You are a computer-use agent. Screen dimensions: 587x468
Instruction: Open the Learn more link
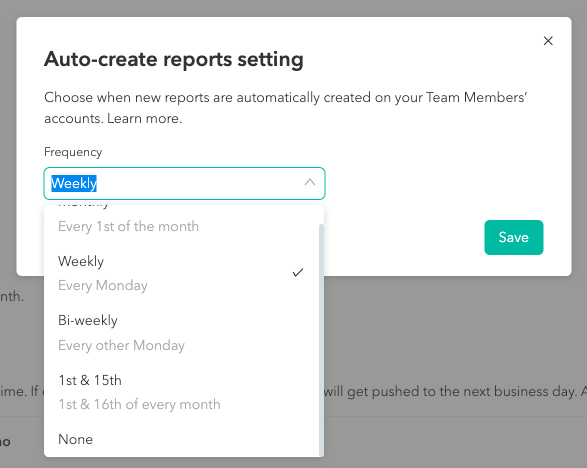point(145,118)
